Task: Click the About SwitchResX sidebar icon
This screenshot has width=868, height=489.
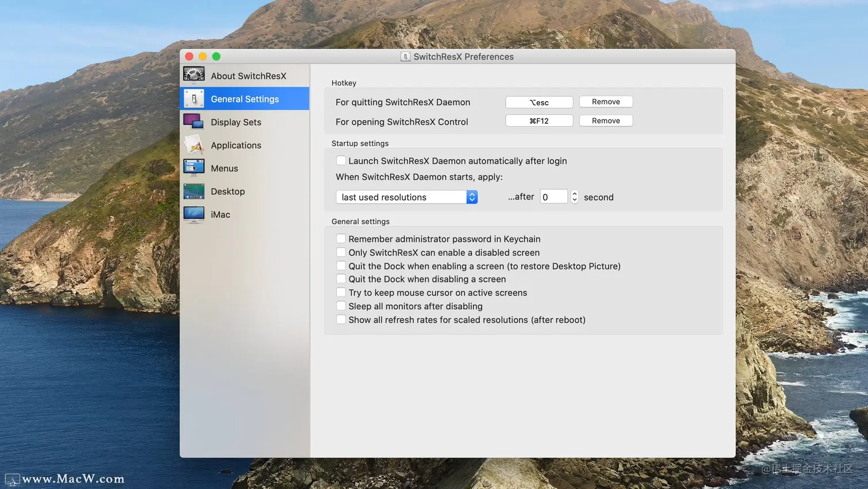Action: [194, 75]
